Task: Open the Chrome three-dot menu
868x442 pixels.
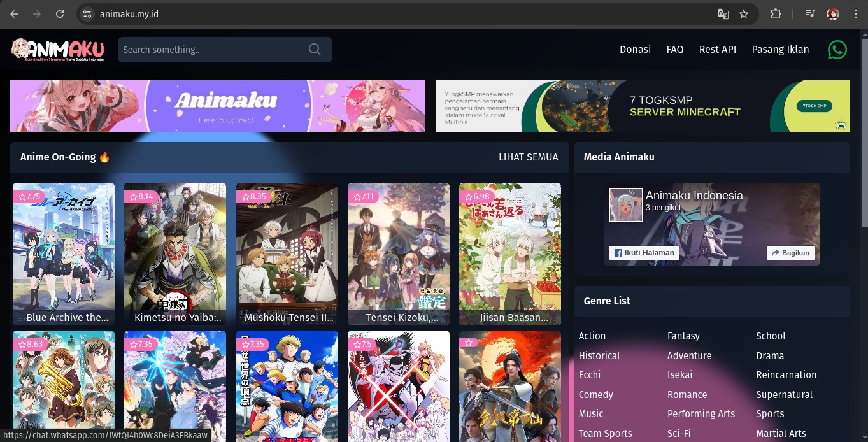Action: (855, 14)
